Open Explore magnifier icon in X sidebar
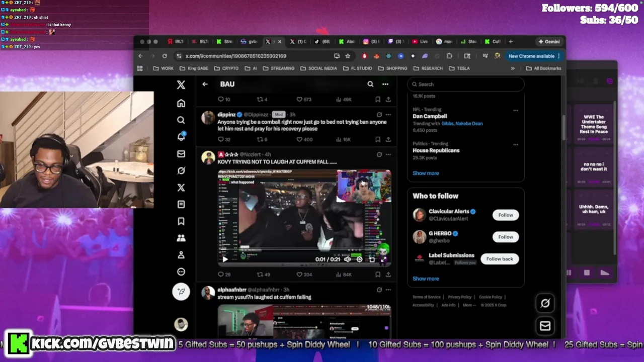644x362 pixels. pos(181,120)
